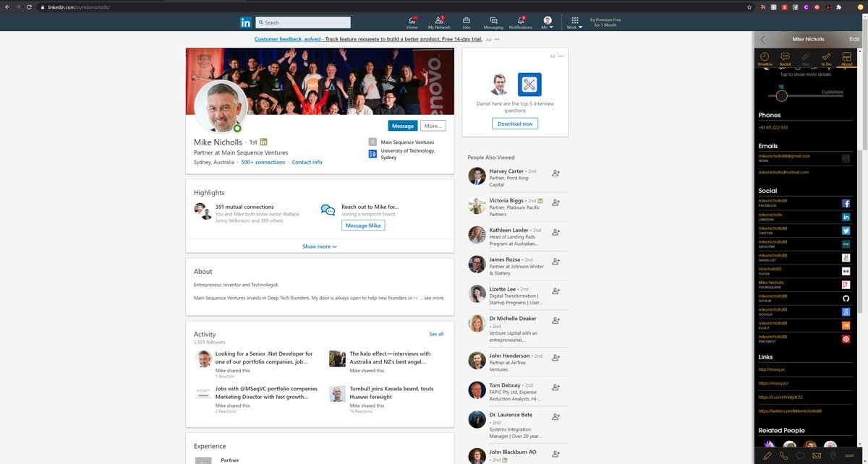This screenshot has width=868, height=464.
Task: Click the Customize slider handle showing 18
Action: click(782, 96)
